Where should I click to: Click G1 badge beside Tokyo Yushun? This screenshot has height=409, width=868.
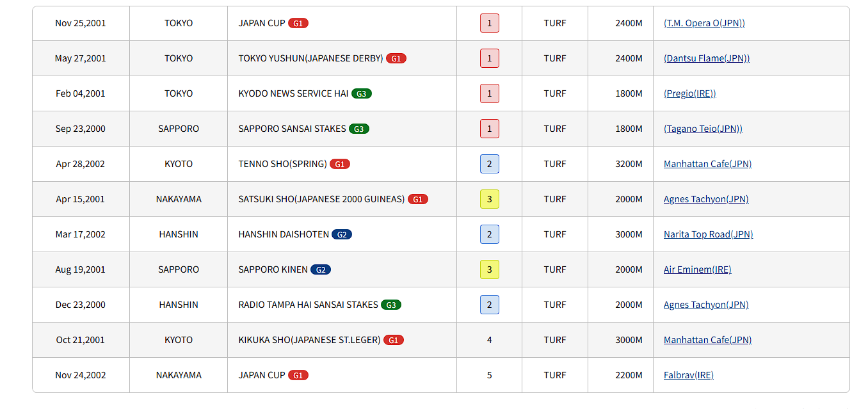click(396, 58)
